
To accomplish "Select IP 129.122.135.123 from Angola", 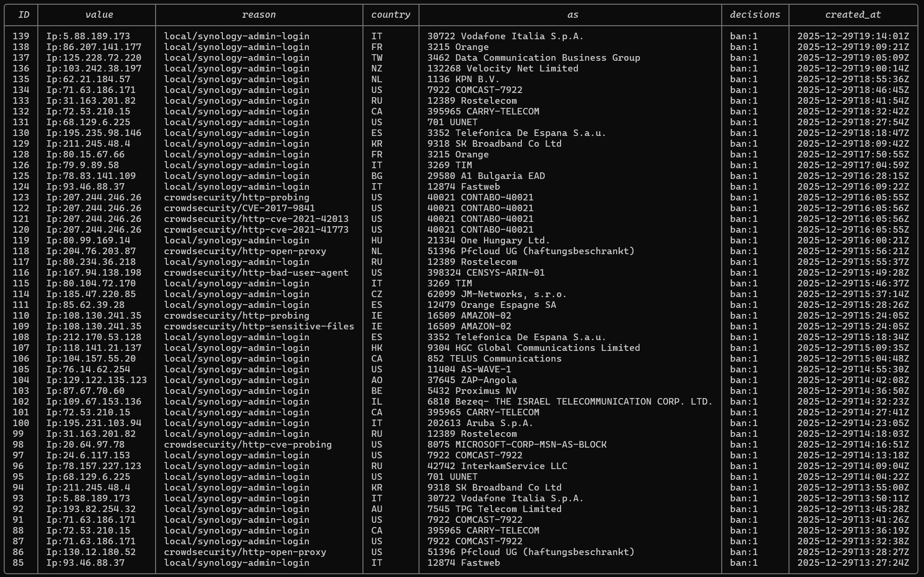I will pos(96,380).
